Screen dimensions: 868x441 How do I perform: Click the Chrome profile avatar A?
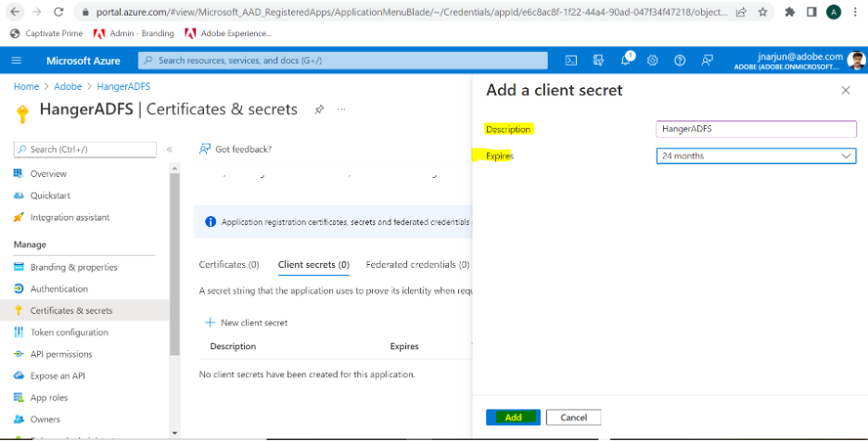pos(834,12)
